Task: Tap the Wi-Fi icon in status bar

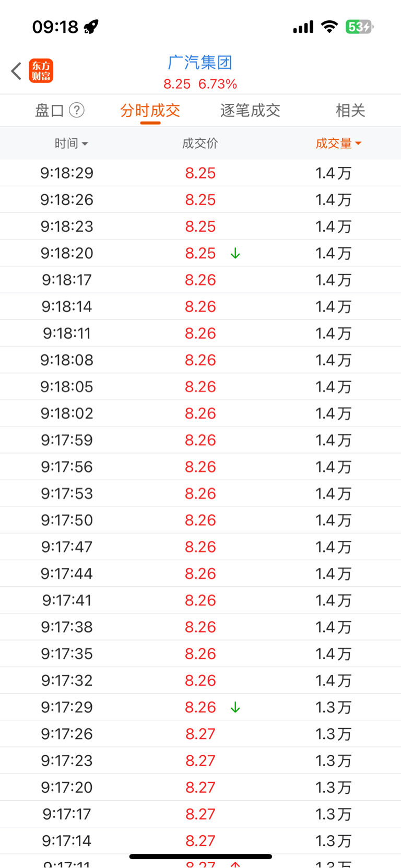Action: (x=329, y=27)
